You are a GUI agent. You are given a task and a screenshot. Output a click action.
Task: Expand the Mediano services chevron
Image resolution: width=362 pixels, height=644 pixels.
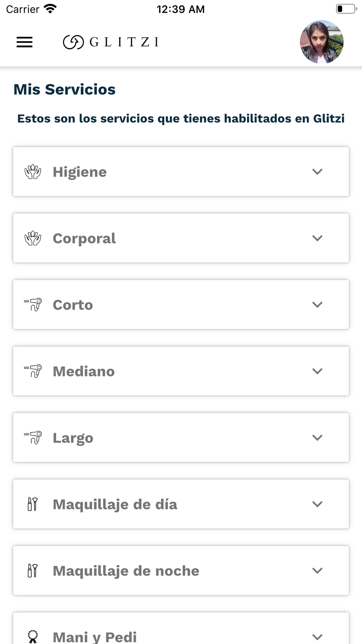click(317, 371)
